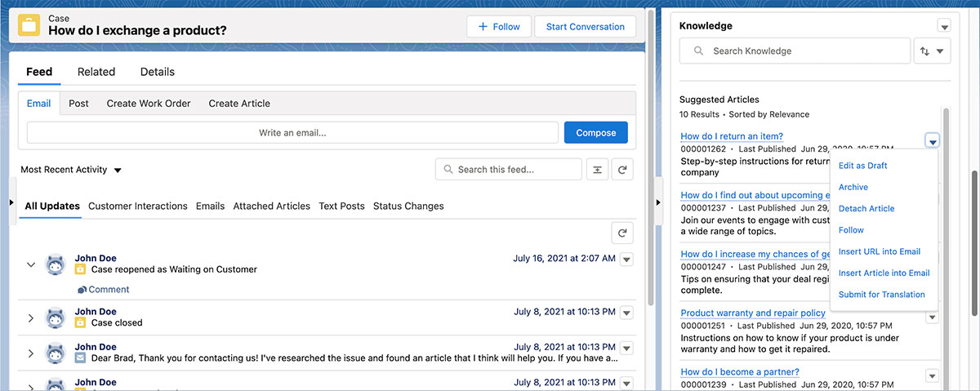Collapse the left sidebar arrow handle
The height and width of the screenshot is (391, 980).
11,202
